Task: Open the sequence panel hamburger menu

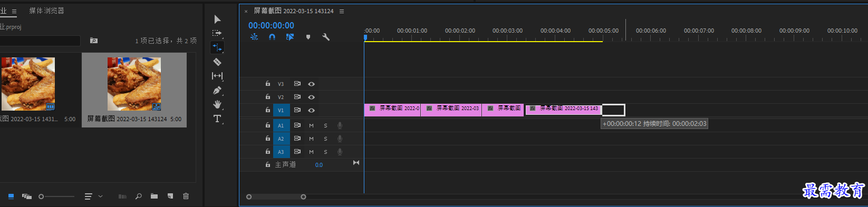Action: pos(342,11)
